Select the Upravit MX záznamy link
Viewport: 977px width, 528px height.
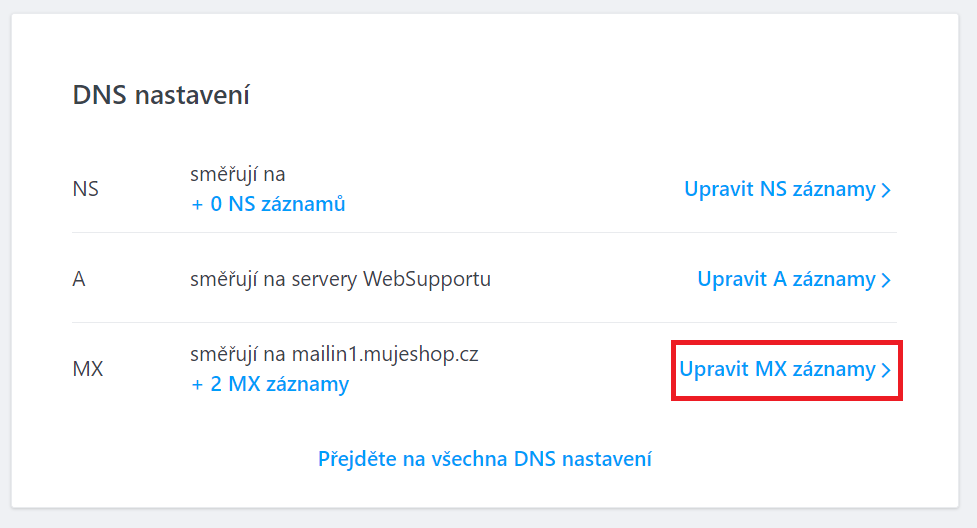pyautogui.click(x=777, y=369)
